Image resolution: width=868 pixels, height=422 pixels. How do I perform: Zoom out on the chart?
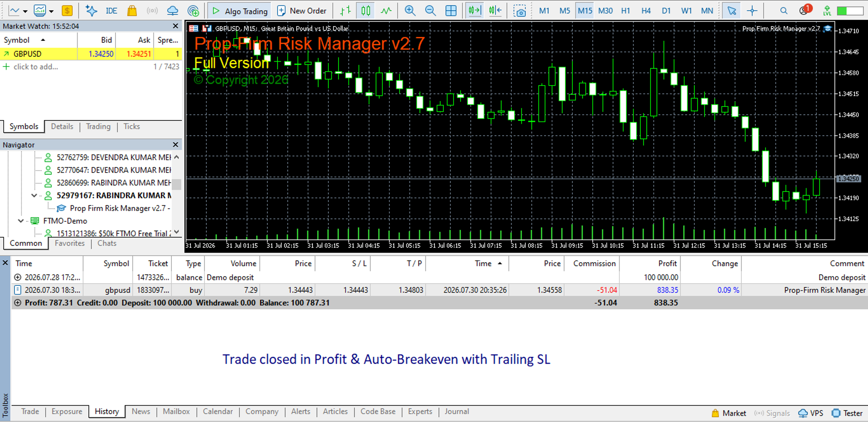[x=431, y=11]
